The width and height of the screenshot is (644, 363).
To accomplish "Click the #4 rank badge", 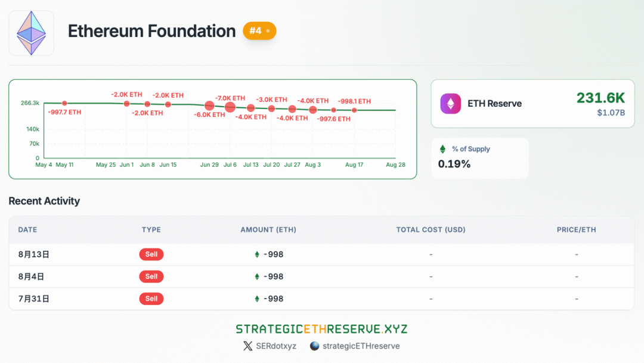I will pyautogui.click(x=259, y=30).
